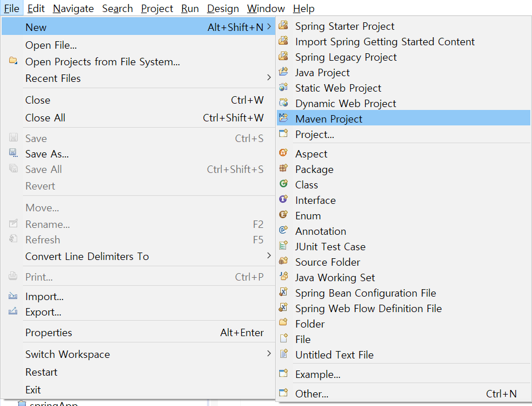This screenshot has height=406, width=532.
Task: Click the Annotation @ icon
Action: click(283, 230)
